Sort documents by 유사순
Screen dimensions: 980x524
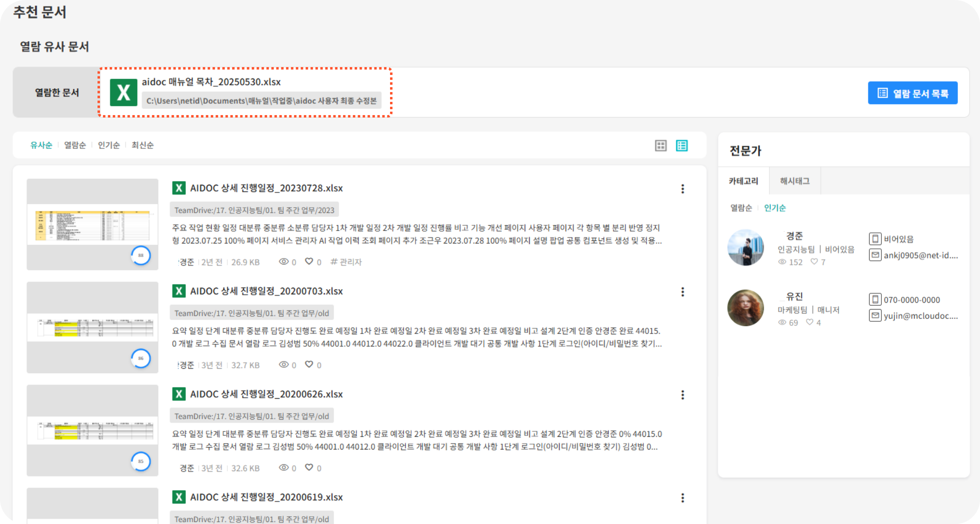pyautogui.click(x=41, y=145)
